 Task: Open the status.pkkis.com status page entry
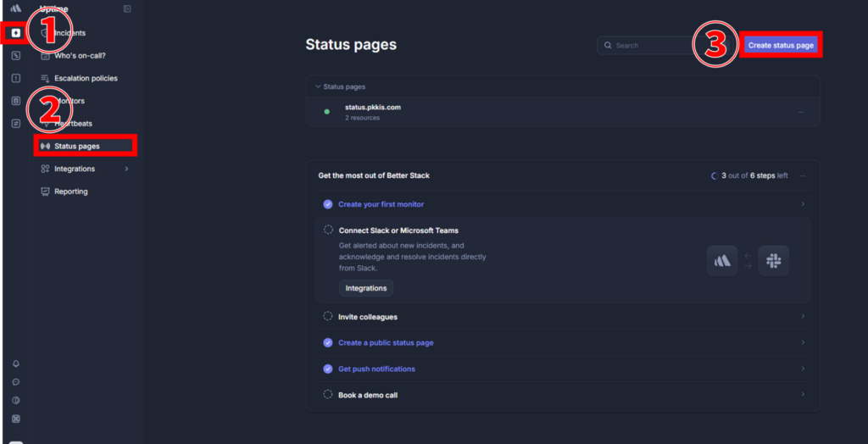pos(372,108)
